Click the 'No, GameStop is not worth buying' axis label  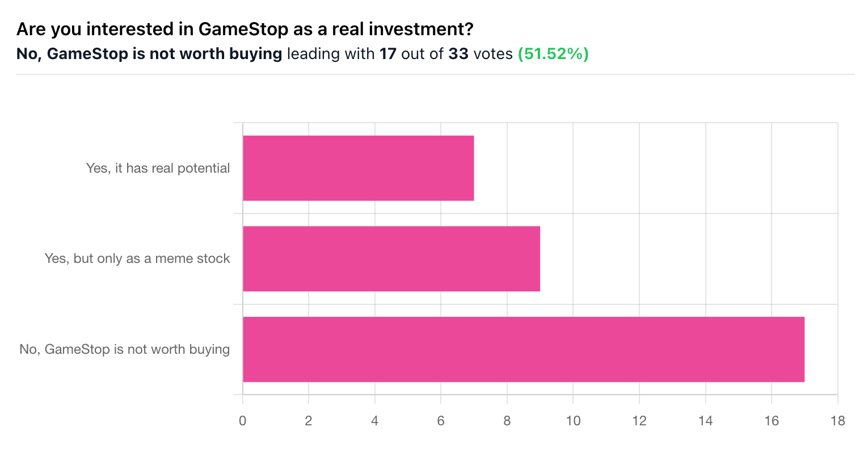pyautogui.click(x=124, y=349)
